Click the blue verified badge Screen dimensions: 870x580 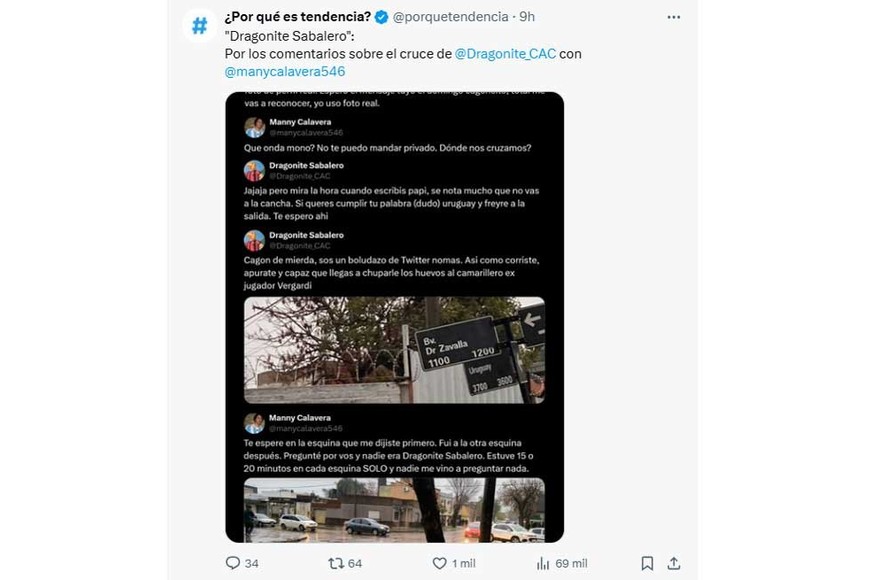pos(381,17)
